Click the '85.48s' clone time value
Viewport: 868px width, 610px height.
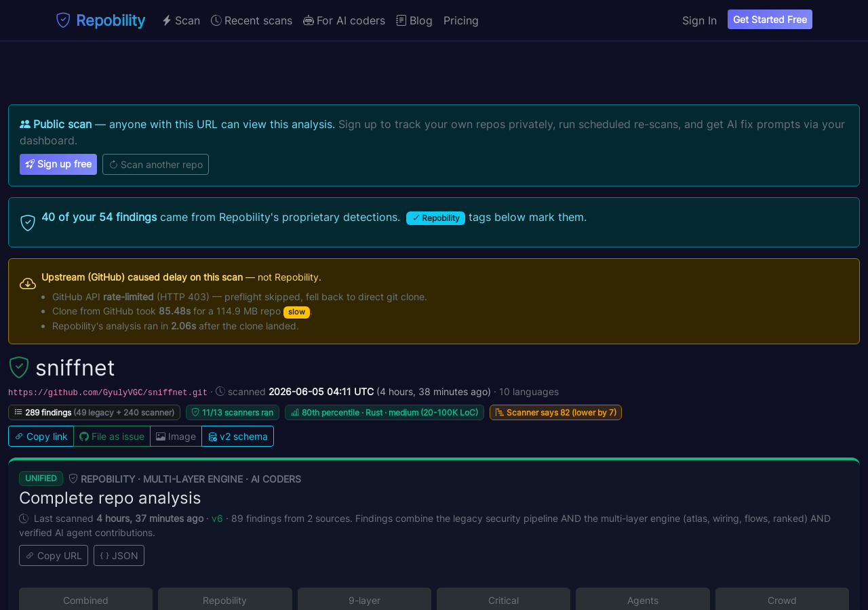coord(175,311)
